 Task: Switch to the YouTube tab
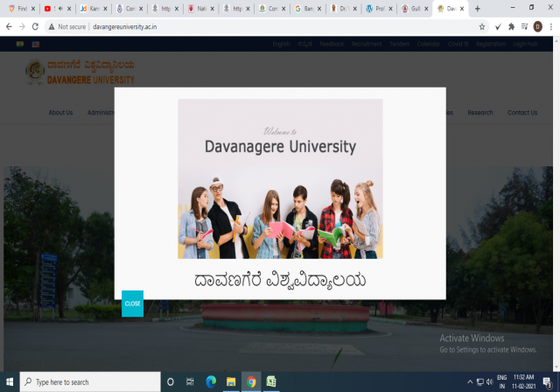coord(52,8)
